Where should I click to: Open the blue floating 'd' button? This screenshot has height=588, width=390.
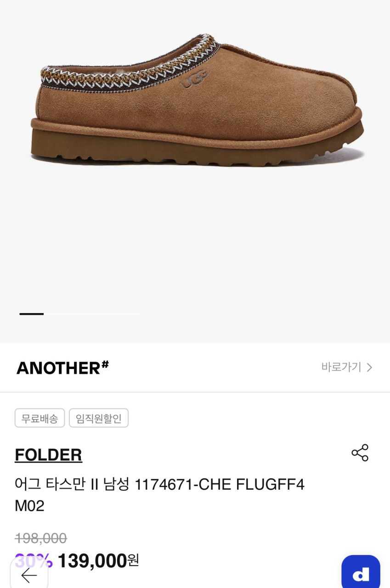tap(361, 572)
